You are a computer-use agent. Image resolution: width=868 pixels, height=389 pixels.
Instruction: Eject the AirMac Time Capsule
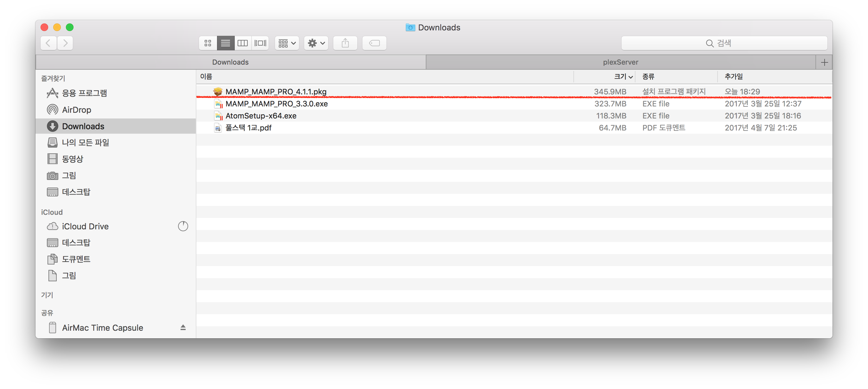tap(183, 328)
